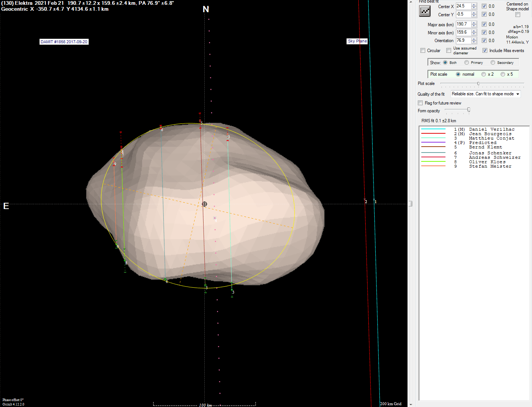Screen dimensions: 532x407
Task: Increase Orientation with the up spinner arrow
Action: coord(474,39)
